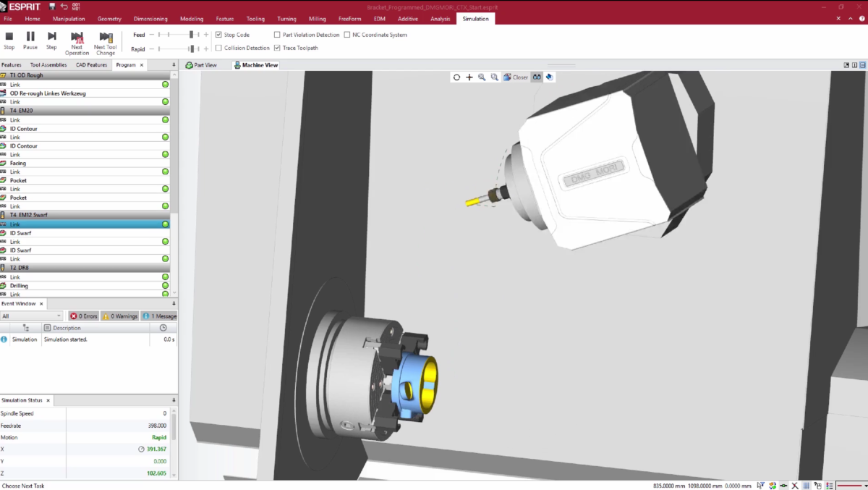This screenshot has width=868, height=490.
Task: Switch to Part View tab
Action: 201,65
